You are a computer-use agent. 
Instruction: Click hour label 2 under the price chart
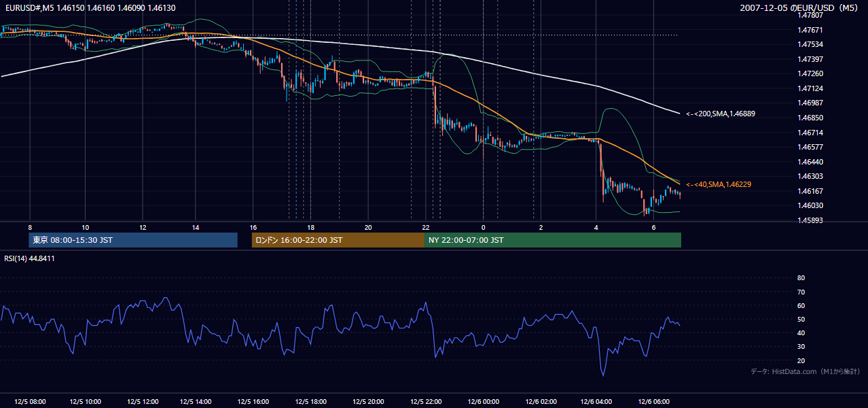[x=541, y=227]
